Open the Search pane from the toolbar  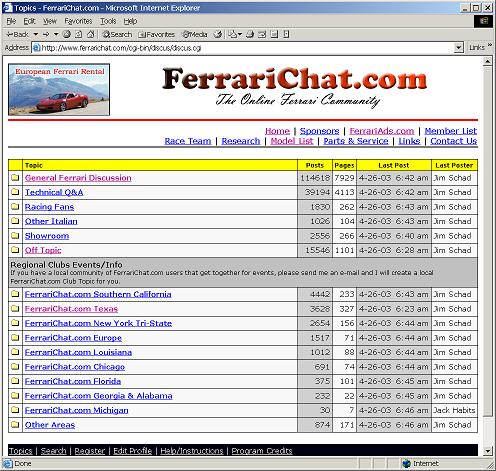117,34
